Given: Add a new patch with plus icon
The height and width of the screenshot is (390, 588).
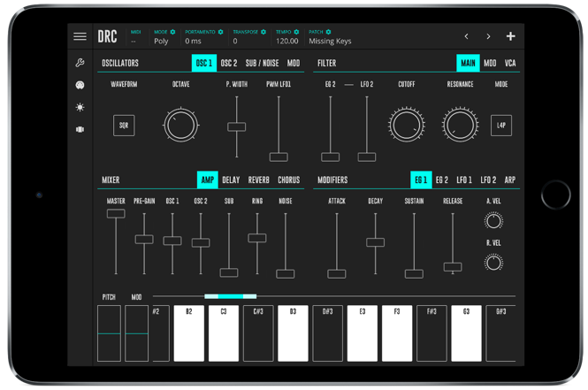Looking at the screenshot, I should (x=510, y=37).
